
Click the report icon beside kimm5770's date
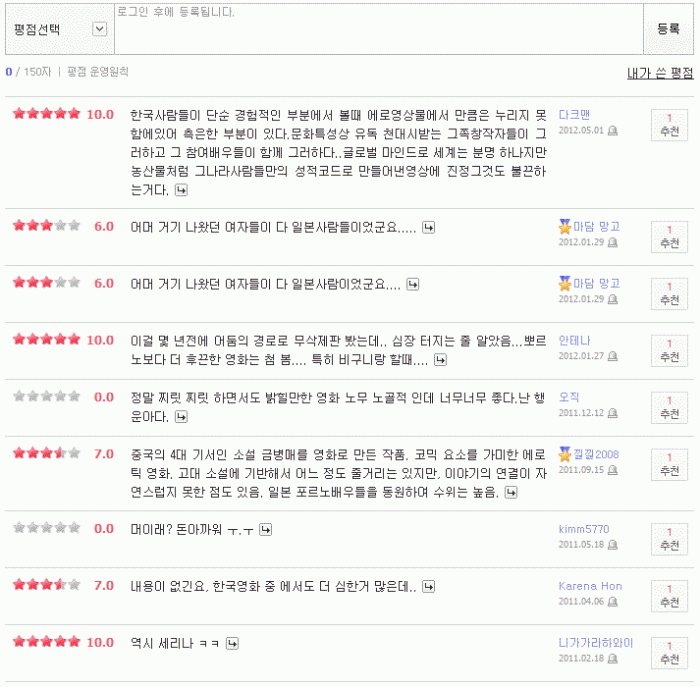click(613, 546)
